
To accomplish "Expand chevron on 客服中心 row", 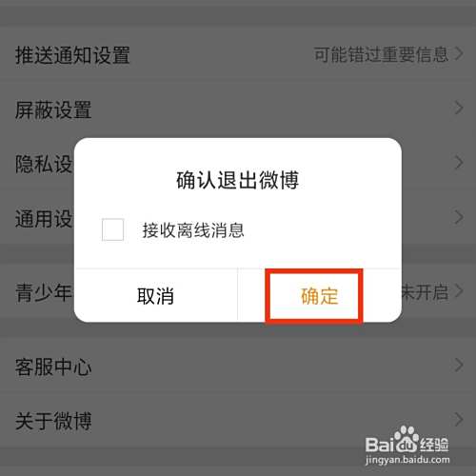I will point(459,366).
